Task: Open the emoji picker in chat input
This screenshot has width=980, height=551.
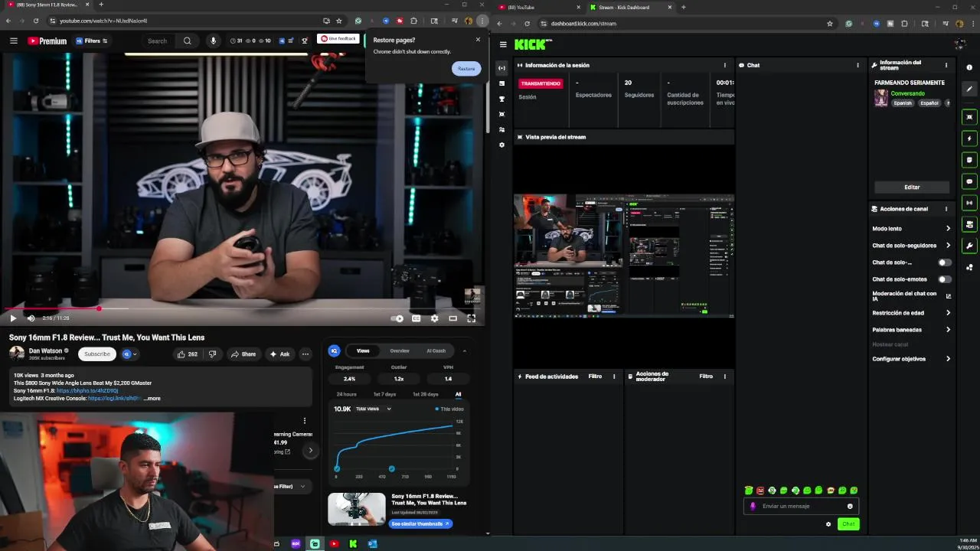Action: (850, 506)
